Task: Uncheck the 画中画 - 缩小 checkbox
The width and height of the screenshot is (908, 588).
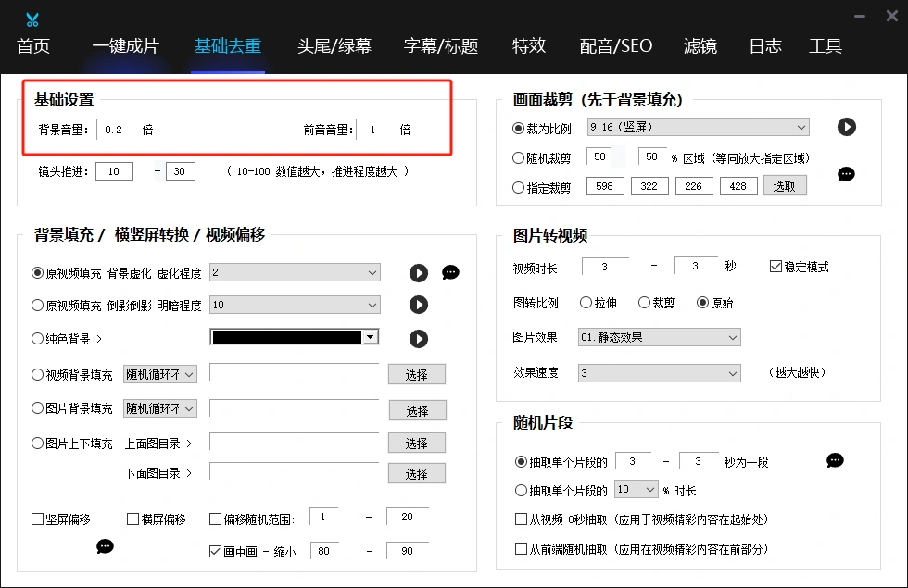Action: (215, 552)
